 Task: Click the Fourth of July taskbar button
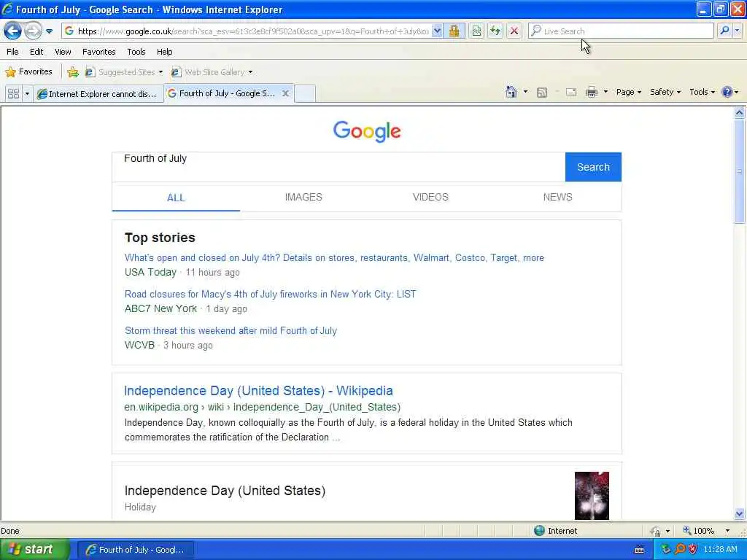coord(136,550)
